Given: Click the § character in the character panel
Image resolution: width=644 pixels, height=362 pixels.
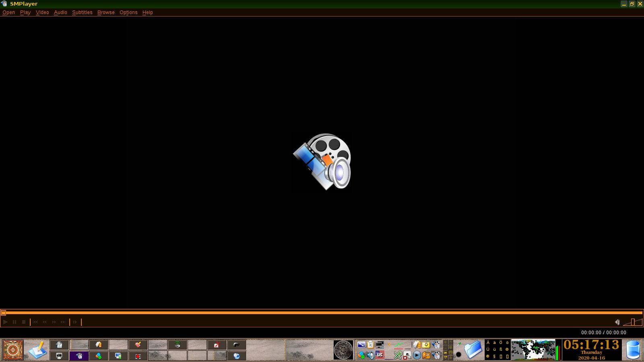Looking at the screenshot, I should 494,356.
